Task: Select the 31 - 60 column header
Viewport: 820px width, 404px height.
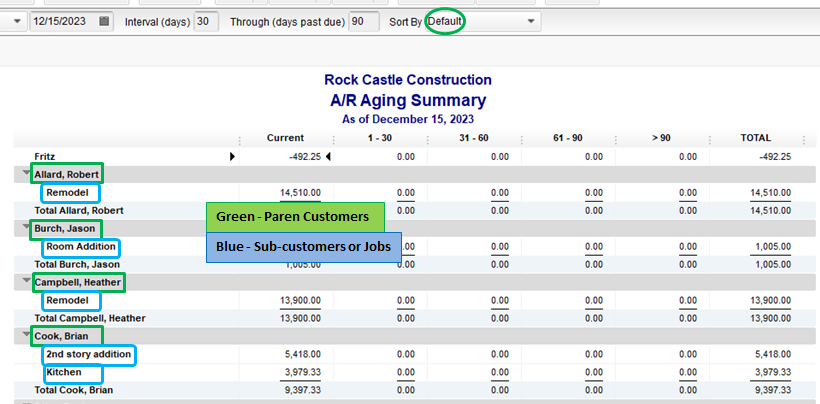Action: click(473, 138)
